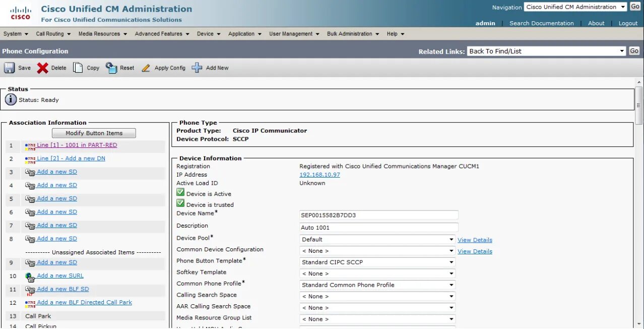644x329 pixels.
Task: Open the Common Phone Profile dropdown
Action: (377, 285)
